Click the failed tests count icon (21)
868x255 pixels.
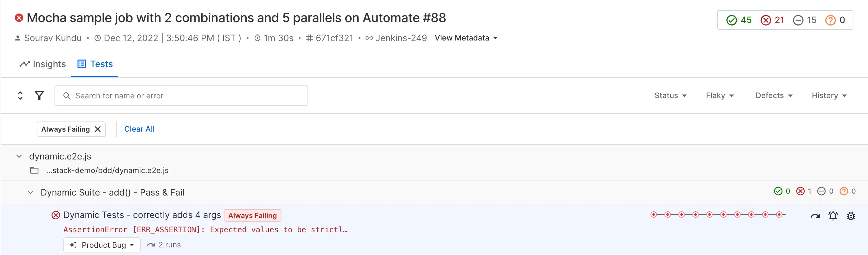(x=766, y=20)
